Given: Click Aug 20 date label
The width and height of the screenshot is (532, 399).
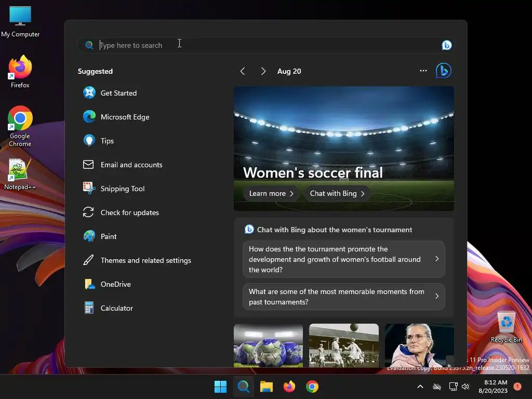Looking at the screenshot, I should [x=289, y=71].
